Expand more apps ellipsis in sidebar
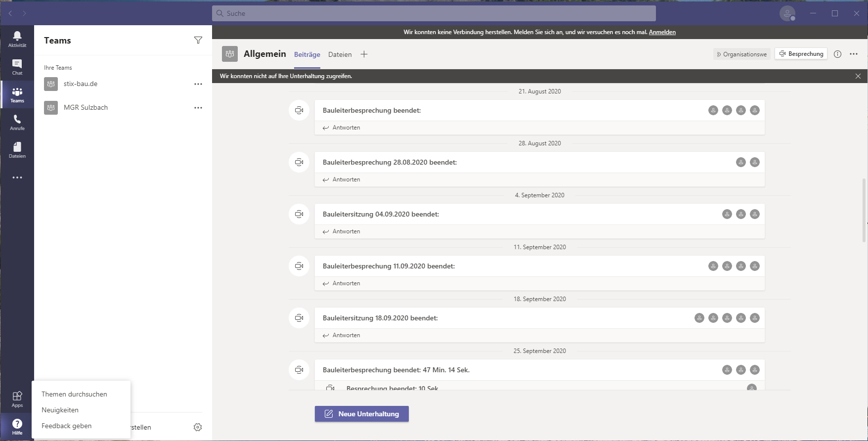The image size is (868, 441). pos(17,177)
